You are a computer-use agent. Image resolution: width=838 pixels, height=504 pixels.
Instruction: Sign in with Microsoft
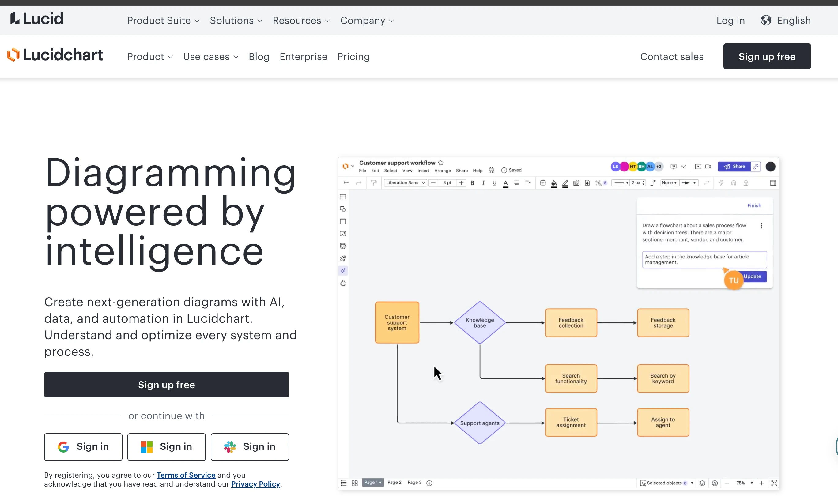[x=166, y=447]
